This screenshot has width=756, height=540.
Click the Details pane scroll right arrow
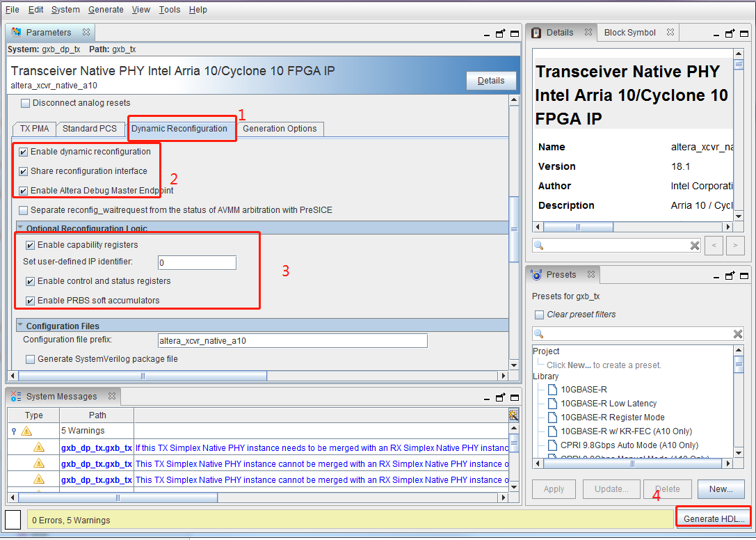pos(728,227)
